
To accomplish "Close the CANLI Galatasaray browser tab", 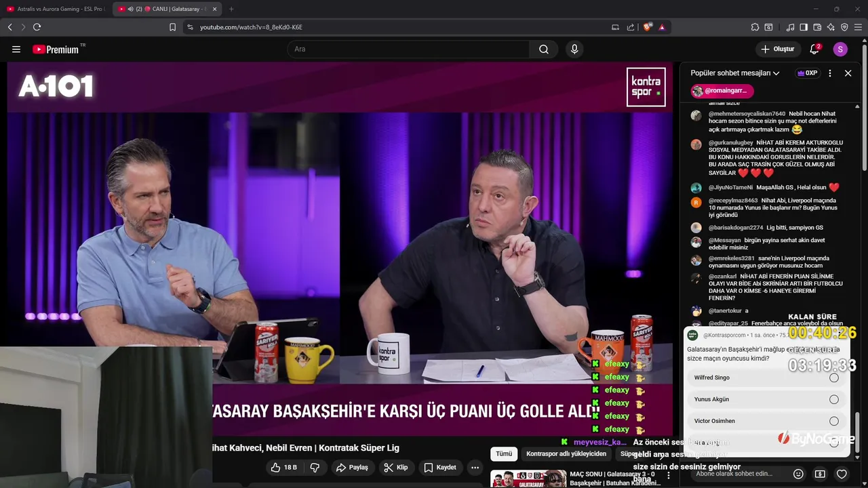I will 215,9.
